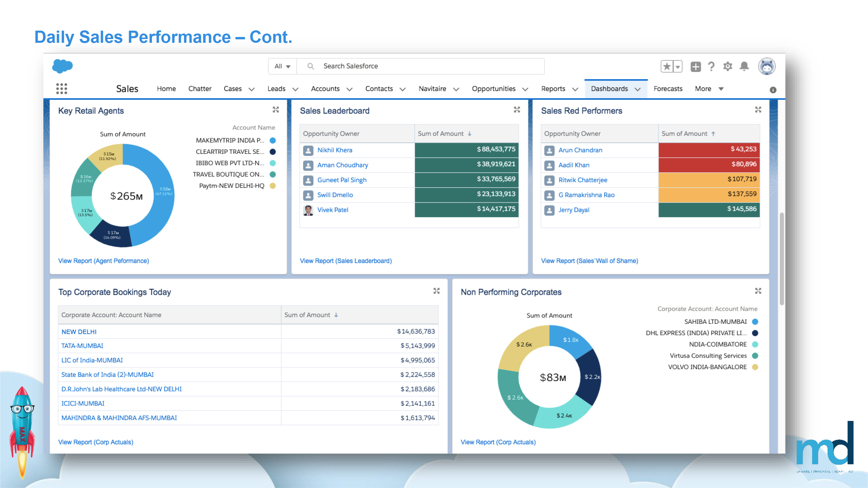Open View Report (Sales Leaderboard) link
The image size is (868, 488).
coord(346,261)
